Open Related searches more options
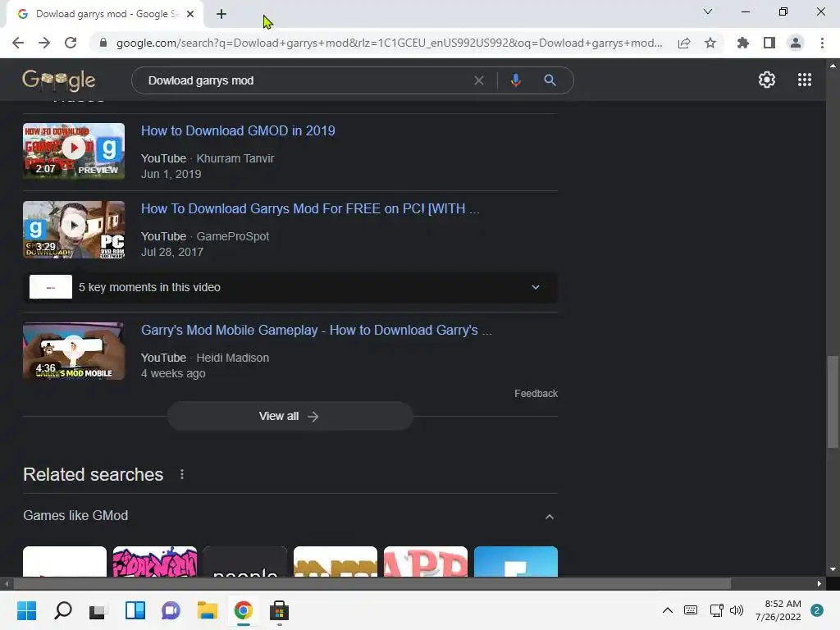 point(182,475)
